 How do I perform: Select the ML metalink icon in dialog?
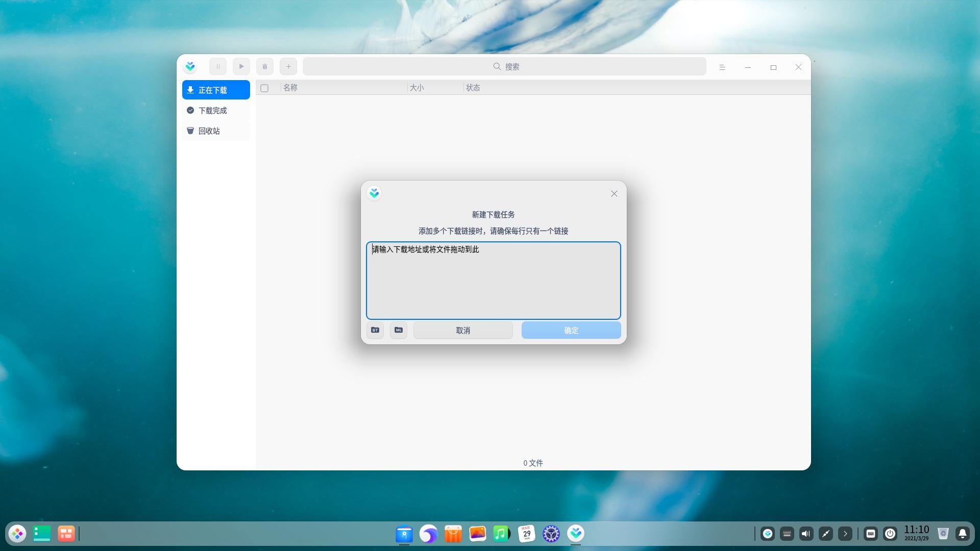coord(399,330)
